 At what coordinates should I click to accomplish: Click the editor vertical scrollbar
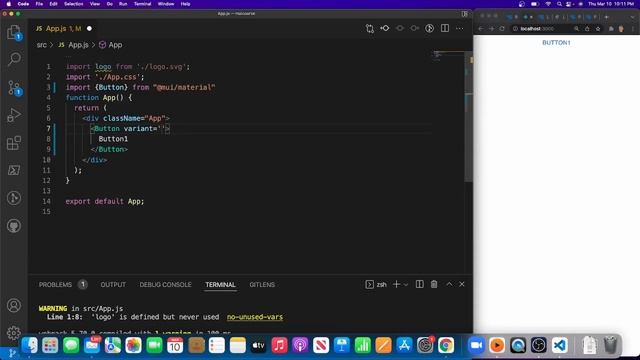(469, 116)
